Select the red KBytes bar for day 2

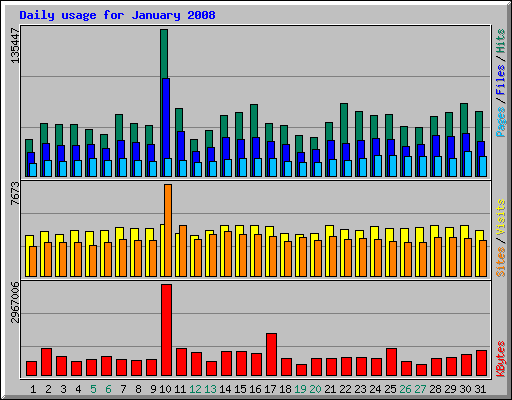[x=46, y=362]
